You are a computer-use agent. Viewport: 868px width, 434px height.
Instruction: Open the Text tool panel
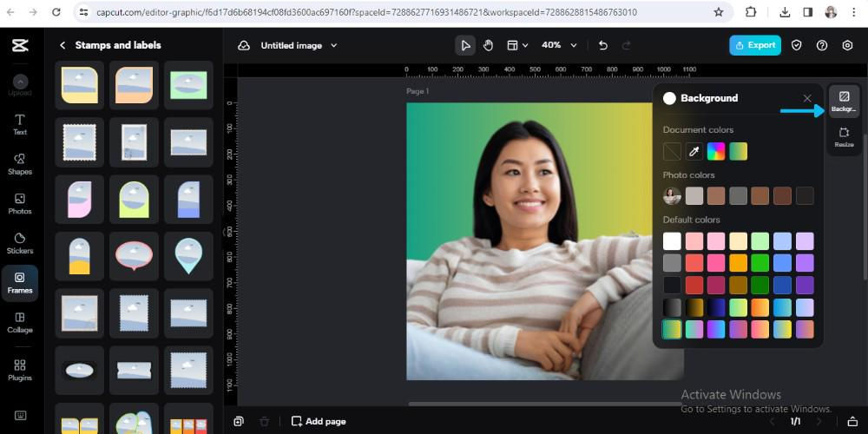[x=20, y=124]
